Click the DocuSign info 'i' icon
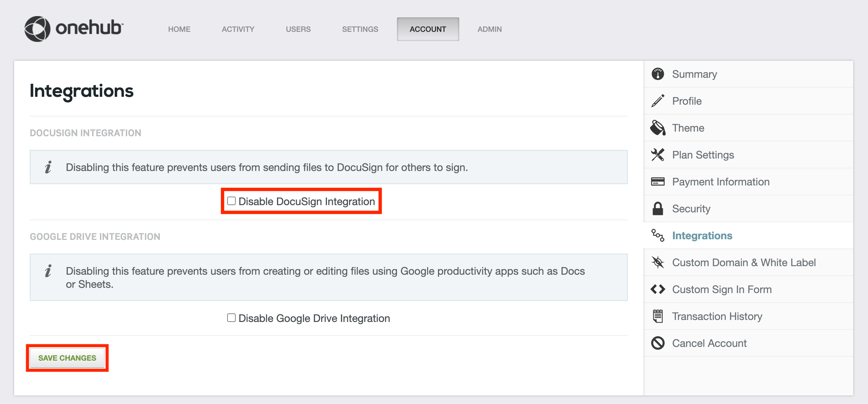Image resolution: width=868 pixels, height=404 pixels. (48, 167)
